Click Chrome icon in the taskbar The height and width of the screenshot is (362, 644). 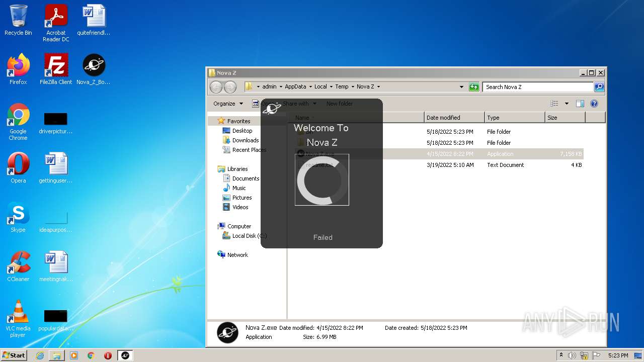pyautogui.click(x=91, y=355)
